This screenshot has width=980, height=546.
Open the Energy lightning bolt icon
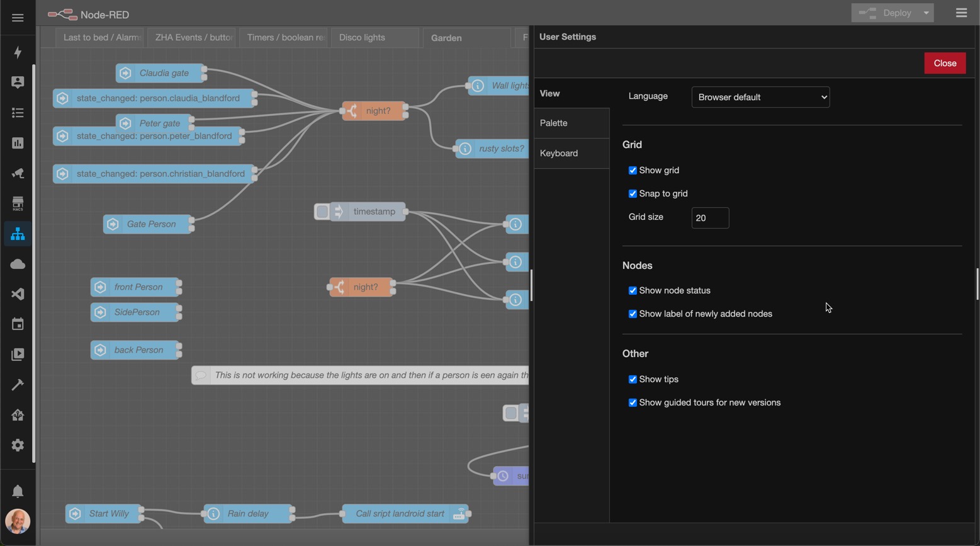pyautogui.click(x=18, y=52)
